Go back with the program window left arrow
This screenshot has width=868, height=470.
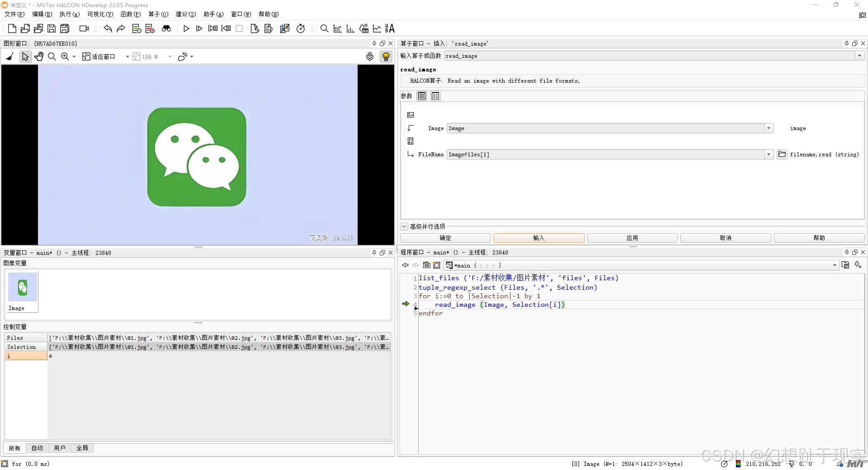coord(405,265)
